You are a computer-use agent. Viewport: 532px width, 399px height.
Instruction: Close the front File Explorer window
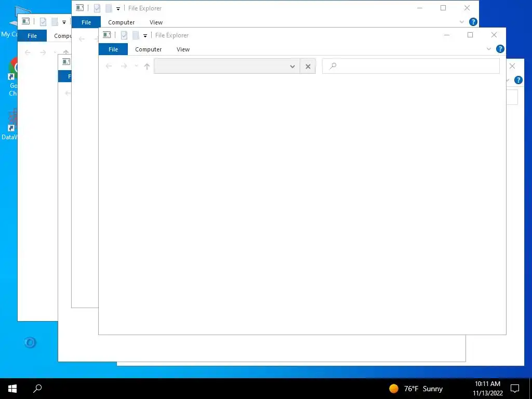[x=494, y=35]
